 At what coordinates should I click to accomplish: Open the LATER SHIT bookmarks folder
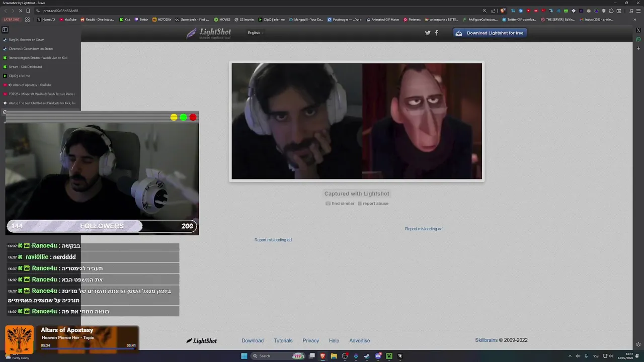pos(12,20)
